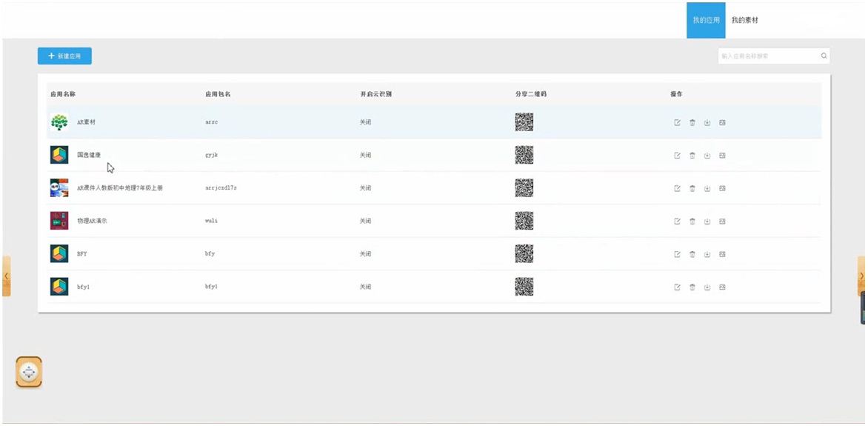Viewport: 868px width, 426px height.
Task: Open image icon in gyjk row
Action: click(x=722, y=156)
